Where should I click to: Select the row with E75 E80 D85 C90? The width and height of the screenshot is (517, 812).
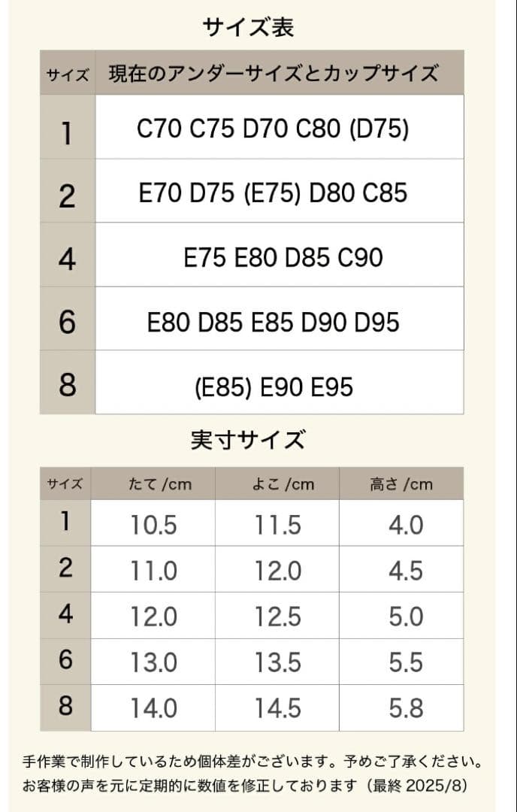tap(283, 257)
